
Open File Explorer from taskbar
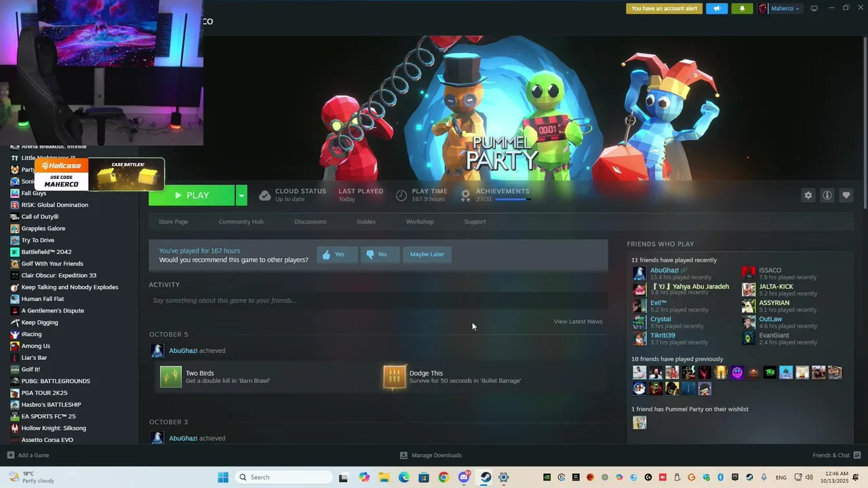384,477
